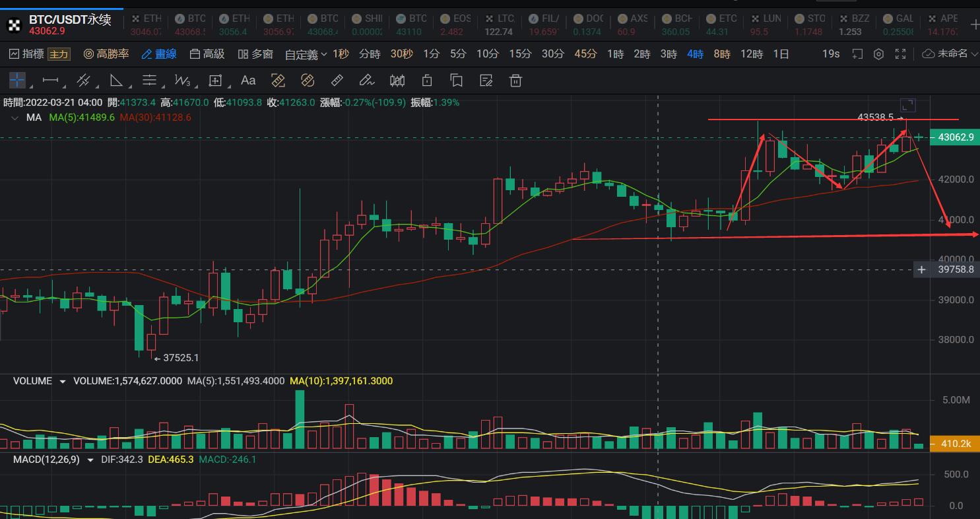
Task: Expand the VOLUME indicator dropdown
Action: coord(63,382)
